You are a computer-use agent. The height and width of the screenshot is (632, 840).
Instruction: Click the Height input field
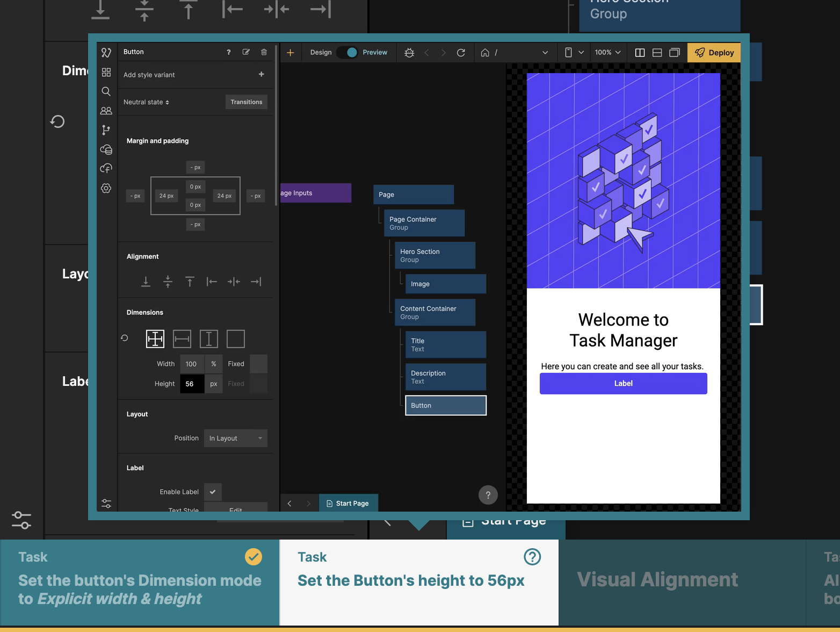(192, 384)
